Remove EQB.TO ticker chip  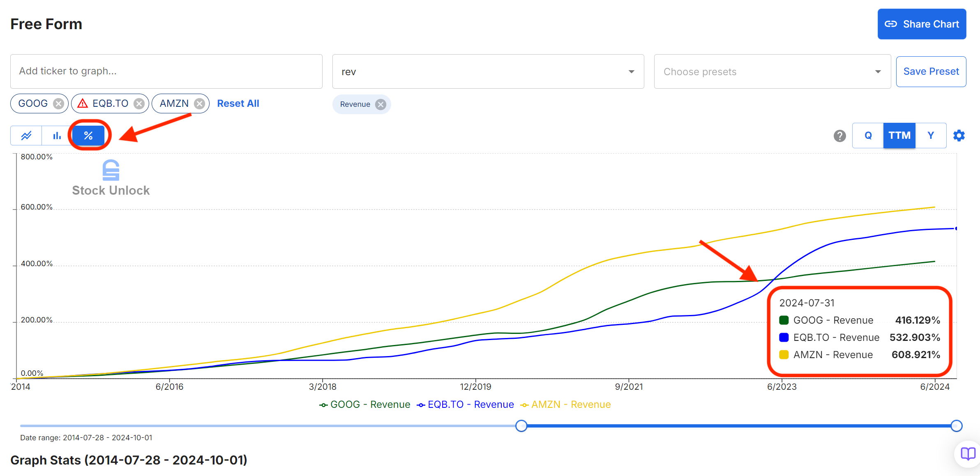click(x=139, y=103)
